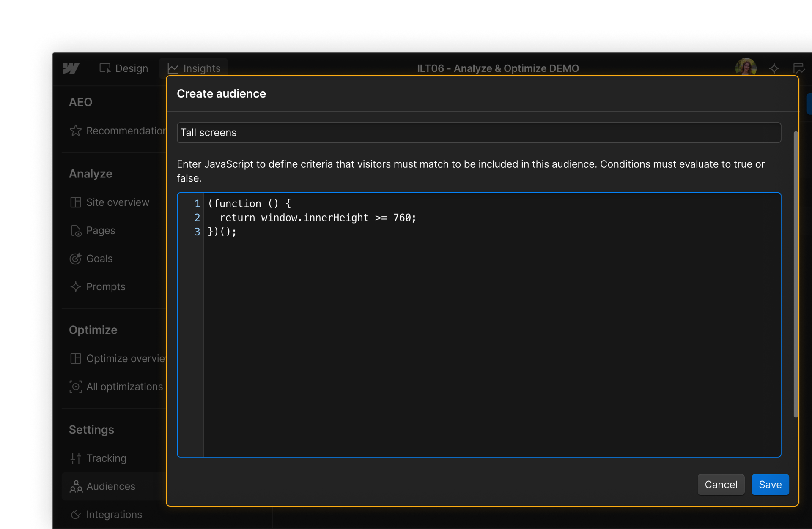Click the Prompts sparkle icon
Screen dimensions: 812x529
coord(76,287)
